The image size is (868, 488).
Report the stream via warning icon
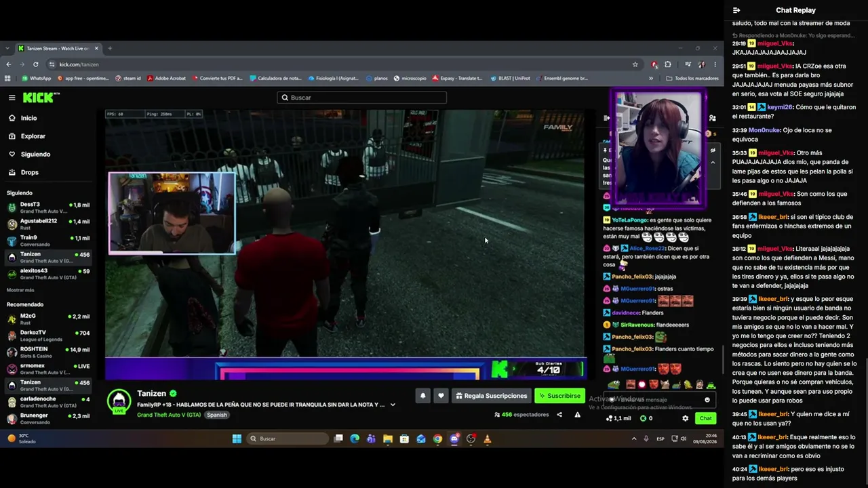(577, 415)
